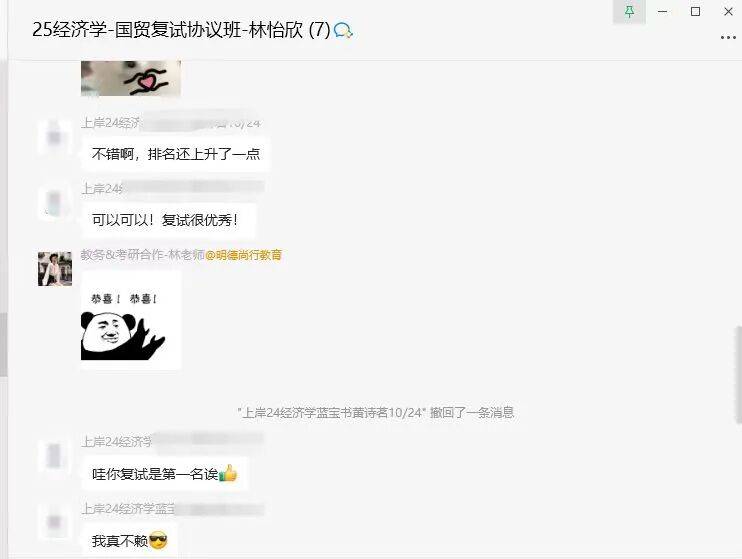742x559 pixels.
Task: Open the three-dots chat info menu
Action: click(x=728, y=37)
